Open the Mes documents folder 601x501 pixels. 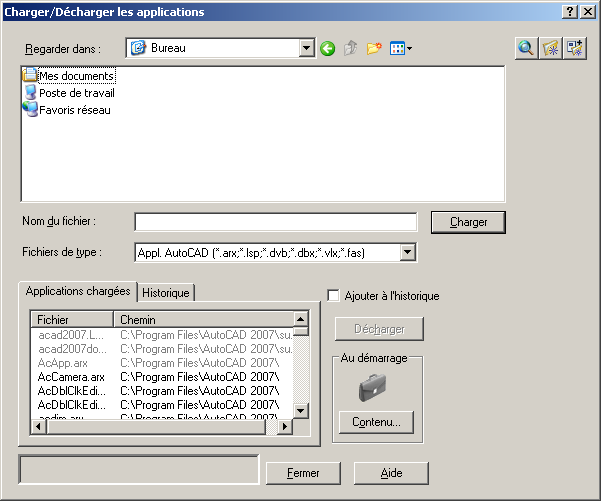[x=76, y=76]
